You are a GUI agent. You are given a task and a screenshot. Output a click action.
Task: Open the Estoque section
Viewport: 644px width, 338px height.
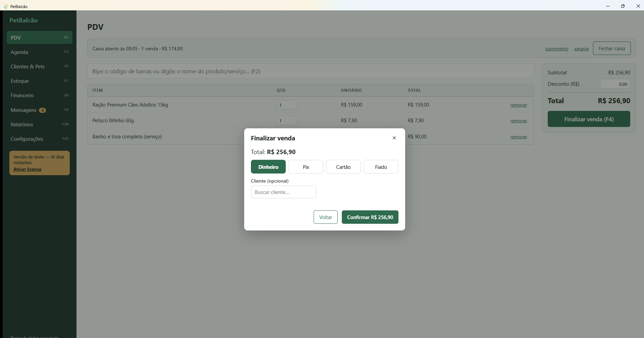point(40,81)
